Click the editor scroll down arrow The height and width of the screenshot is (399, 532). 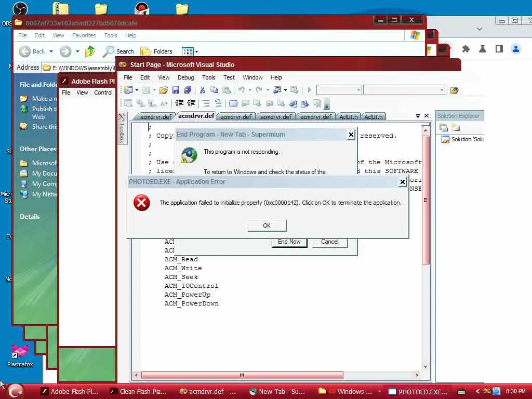point(425,367)
